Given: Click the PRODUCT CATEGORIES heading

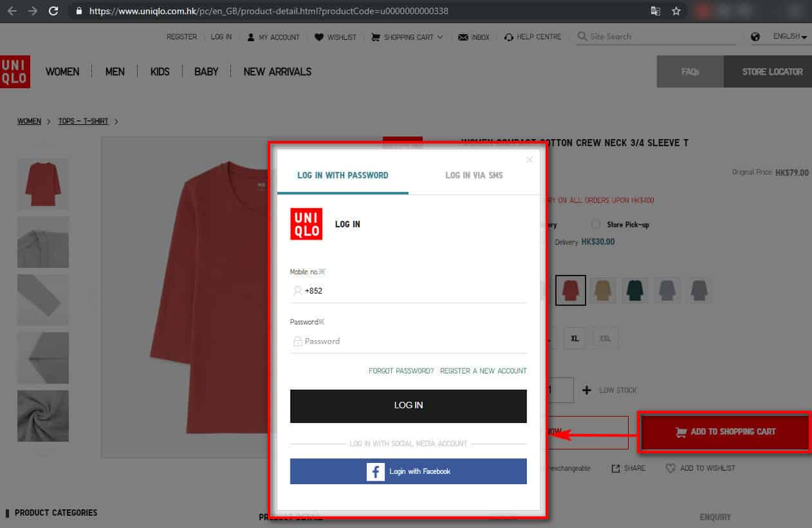Looking at the screenshot, I should pyautogui.click(x=56, y=513).
